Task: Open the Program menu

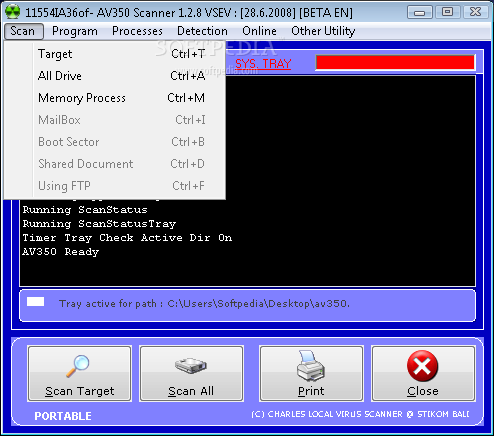Action: pos(75,31)
